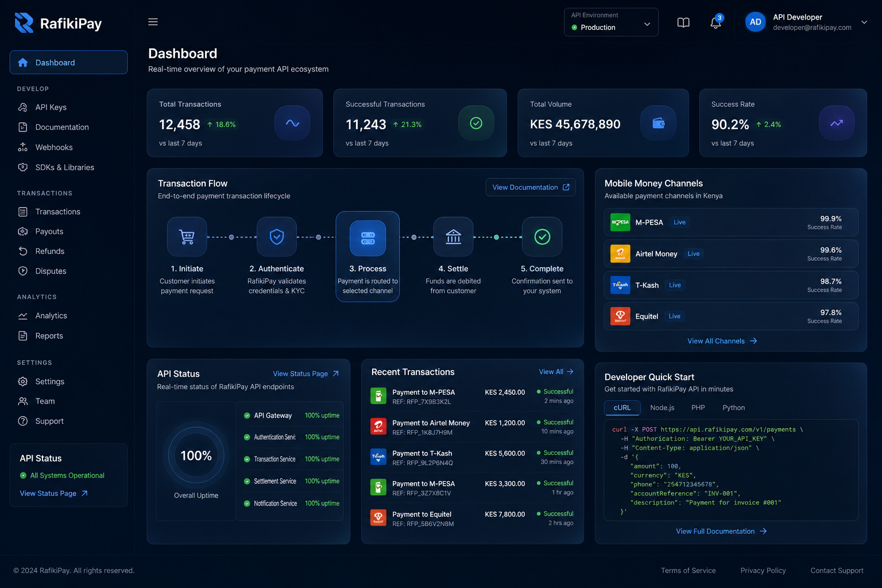Click amount KES 7,800.00
This screenshot has height=588, width=882.
(x=505, y=514)
